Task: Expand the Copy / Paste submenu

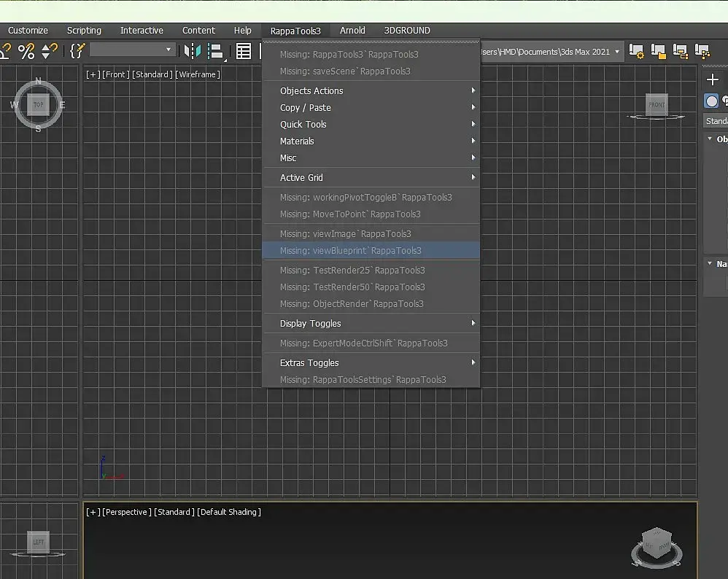Action: click(371, 107)
